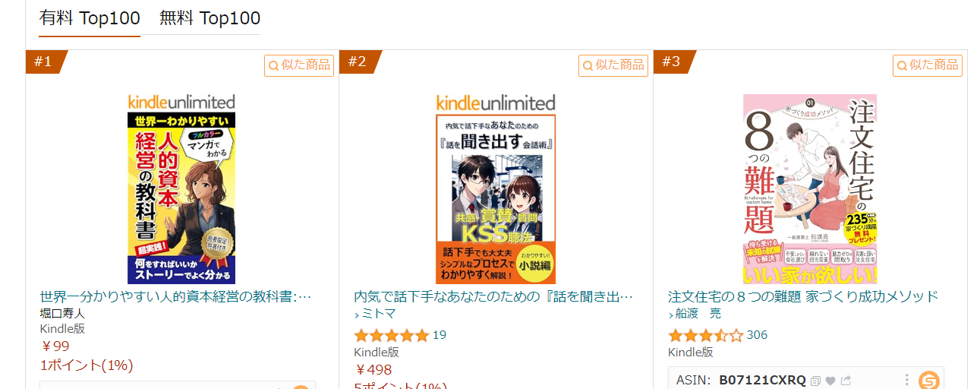This screenshot has width=980, height=389.
Task: Click share icon beside ASIN B07121CXRQ
Action: (846, 381)
